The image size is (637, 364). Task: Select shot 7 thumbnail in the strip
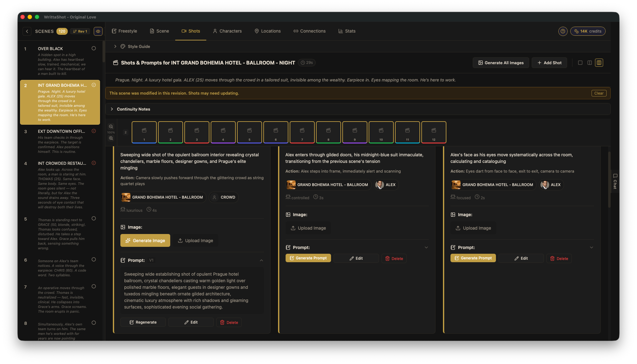(302, 132)
